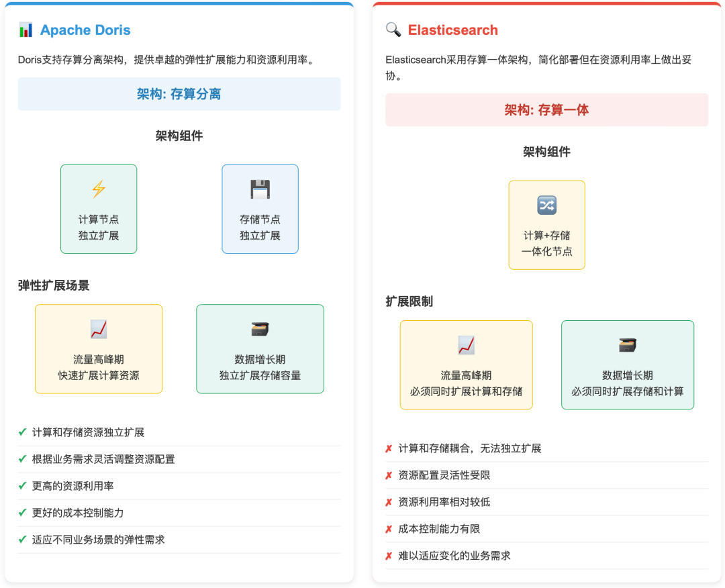Click the text 计算和存储耦合，无法独立扩展
This screenshot has height=588, width=725.
point(470,448)
